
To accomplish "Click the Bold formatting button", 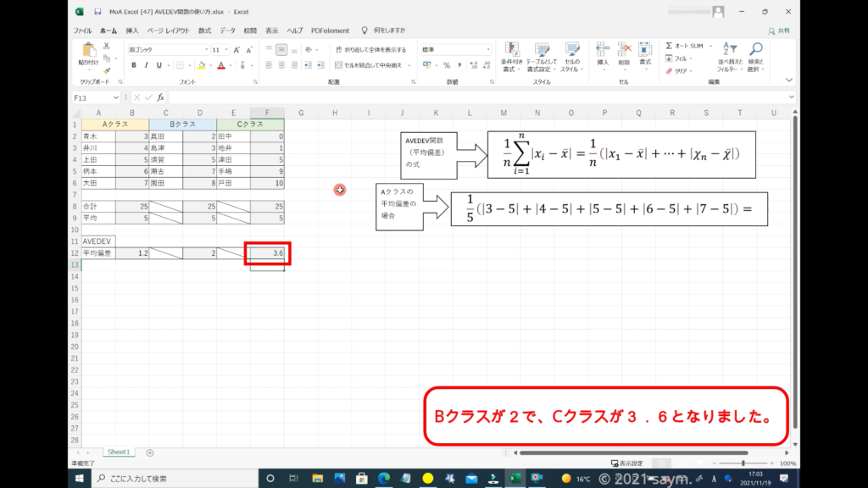I will point(134,65).
